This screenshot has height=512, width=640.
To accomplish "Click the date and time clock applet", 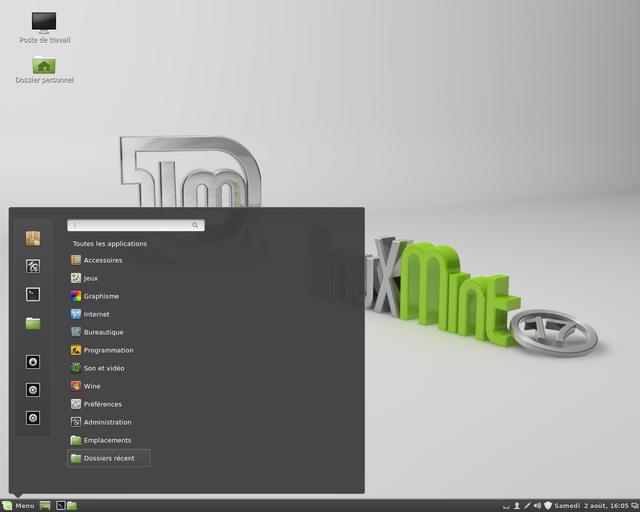I will point(592,505).
